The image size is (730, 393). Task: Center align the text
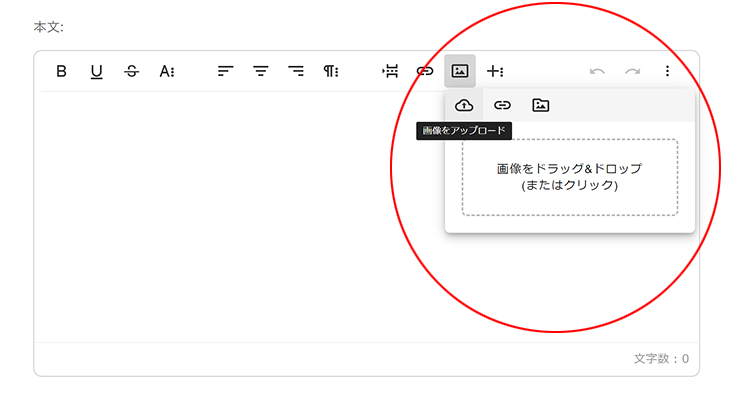pyautogui.click(x=261, y=71)
